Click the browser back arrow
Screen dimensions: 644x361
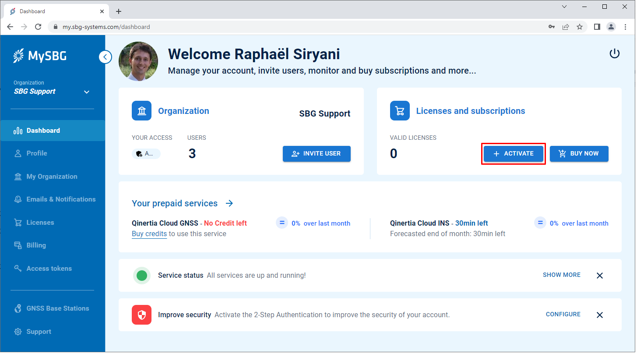coord(10,27)
